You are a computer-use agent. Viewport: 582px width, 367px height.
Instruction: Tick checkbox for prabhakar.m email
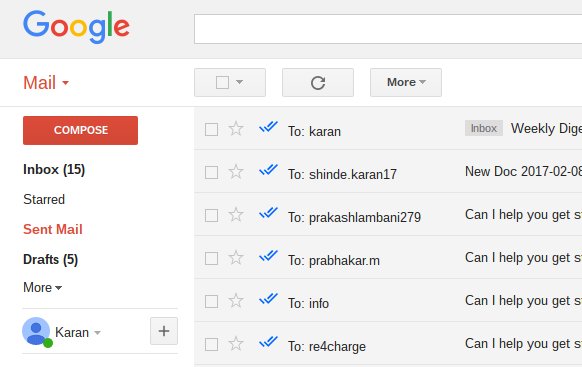point(212,259)
